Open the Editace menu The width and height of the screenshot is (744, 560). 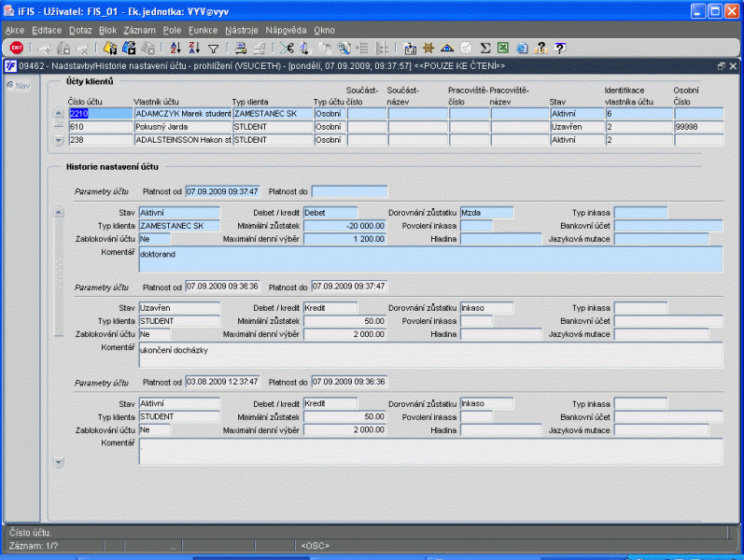click(x=47, y=31)
